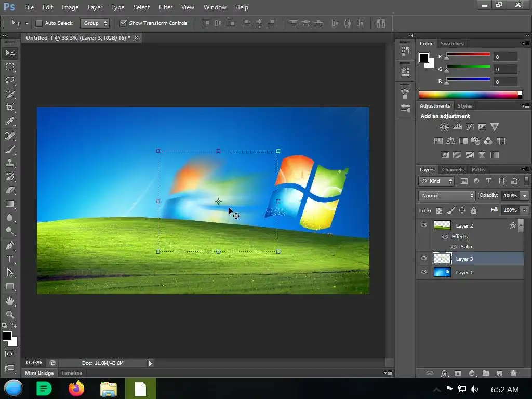
Task: Select the Clone Stamp tool
Action: pos(10,163)
